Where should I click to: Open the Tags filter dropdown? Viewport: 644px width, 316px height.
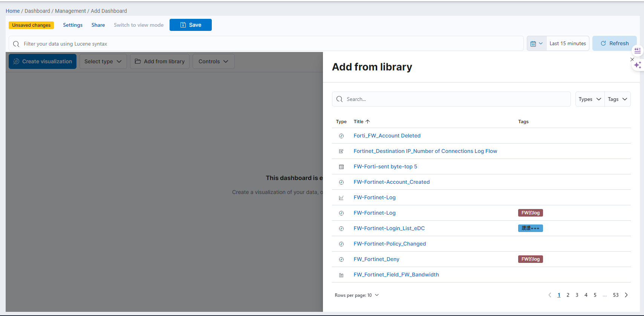618,99
